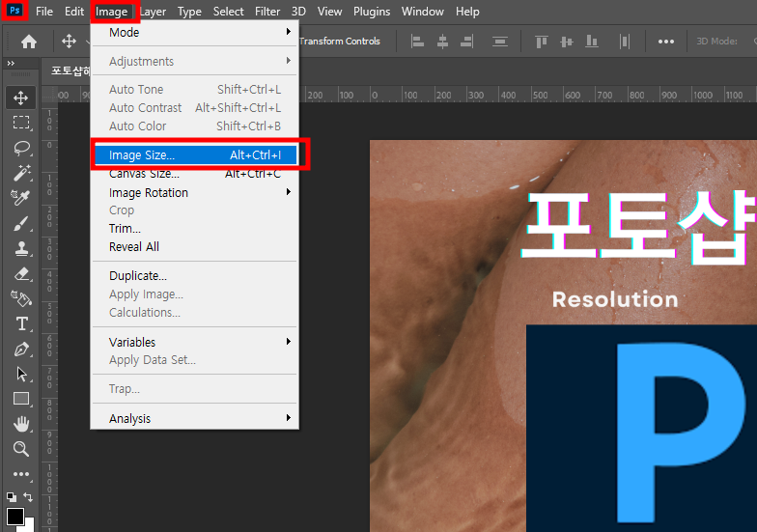Open the Help menu

point(467,12)
